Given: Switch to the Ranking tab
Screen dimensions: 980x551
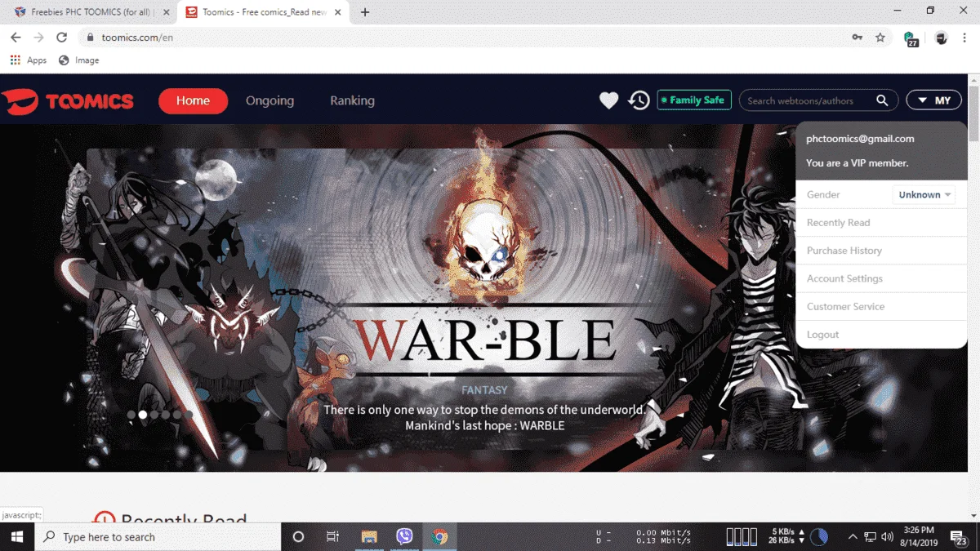Looking at the screenshot, I should coord(352,100).
